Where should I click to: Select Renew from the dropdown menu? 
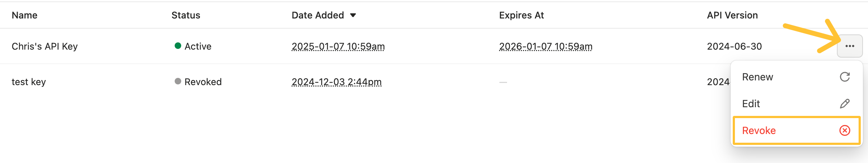tap(758, 77)
